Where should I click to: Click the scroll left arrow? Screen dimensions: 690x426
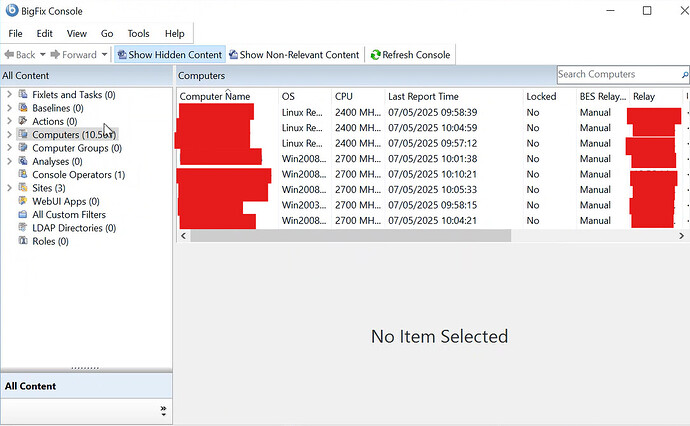point(184,236)
